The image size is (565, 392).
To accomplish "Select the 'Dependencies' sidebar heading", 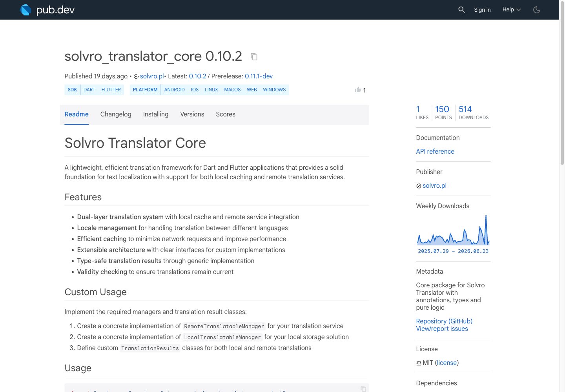I will coord(436,383).
